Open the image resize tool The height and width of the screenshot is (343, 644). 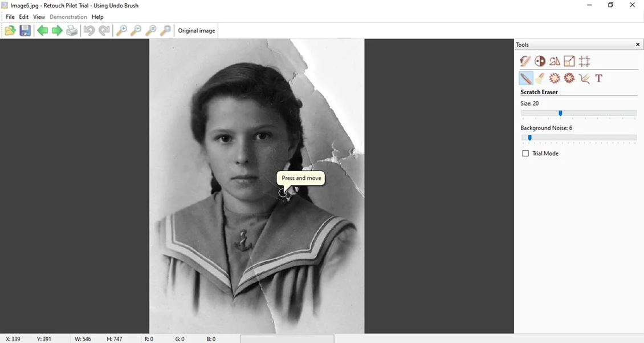[568, 60]
